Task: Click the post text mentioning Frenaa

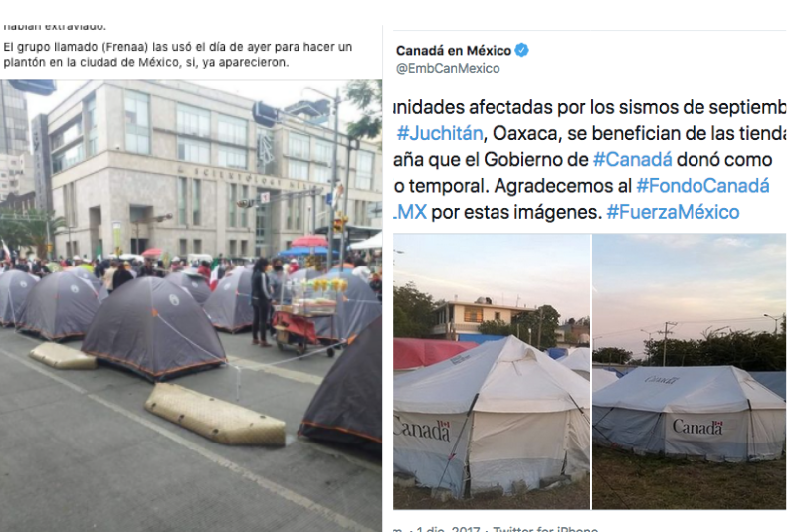Action: tap(178, 55)
